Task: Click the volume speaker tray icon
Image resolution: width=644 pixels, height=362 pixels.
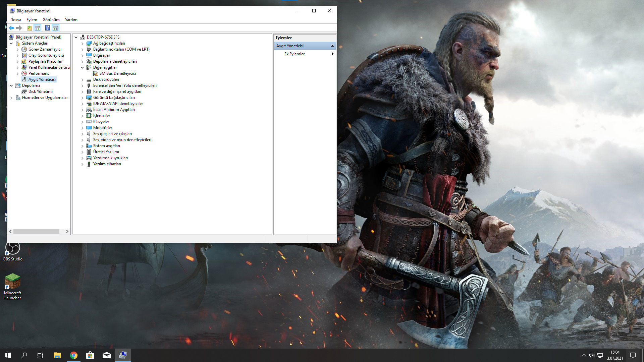Action: coord(591,355)
